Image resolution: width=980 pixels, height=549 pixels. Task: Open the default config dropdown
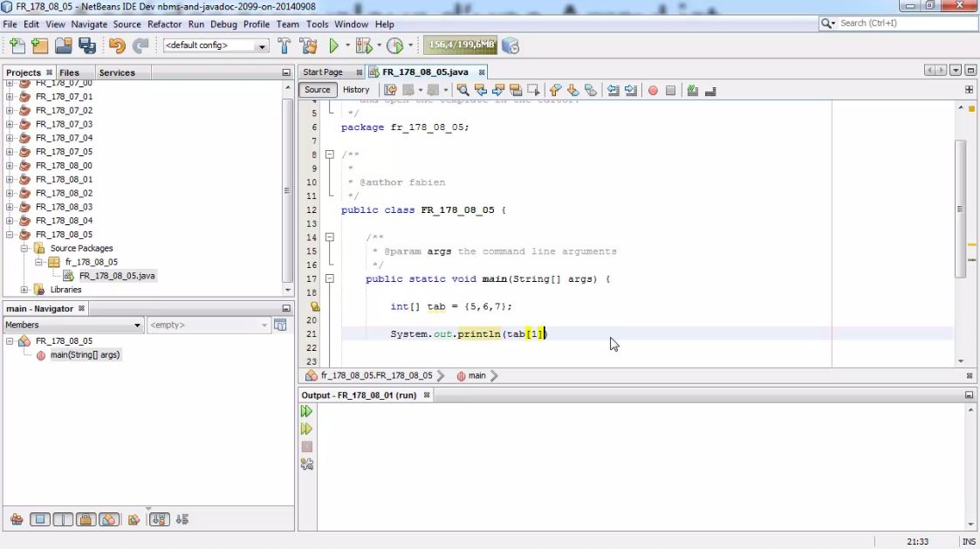216,45
